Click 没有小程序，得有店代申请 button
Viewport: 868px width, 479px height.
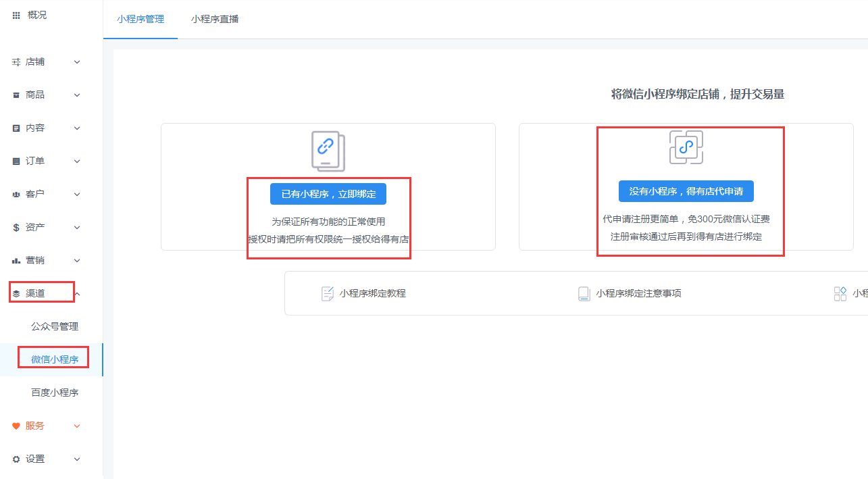point(686,191)
